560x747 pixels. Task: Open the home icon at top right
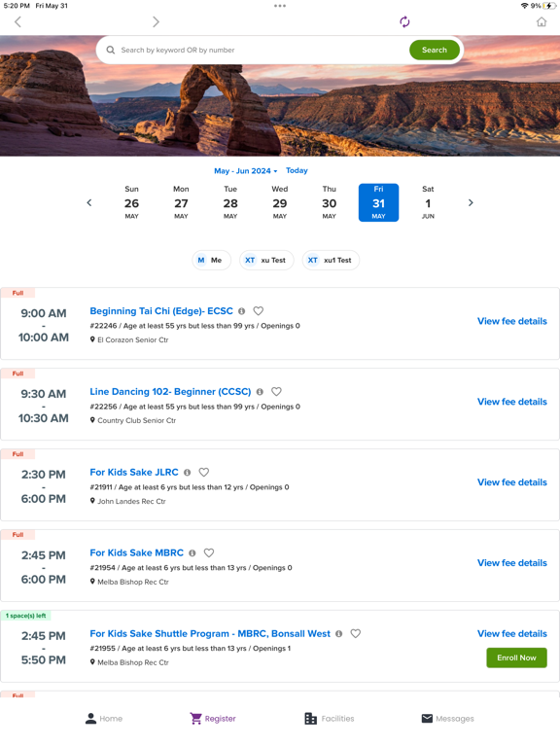[542, 22]
